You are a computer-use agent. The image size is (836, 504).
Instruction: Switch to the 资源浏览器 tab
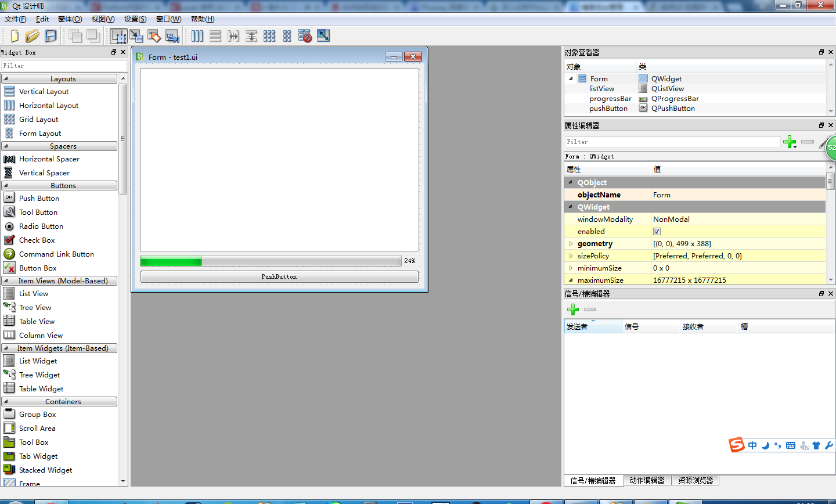[x=696, y=480]
